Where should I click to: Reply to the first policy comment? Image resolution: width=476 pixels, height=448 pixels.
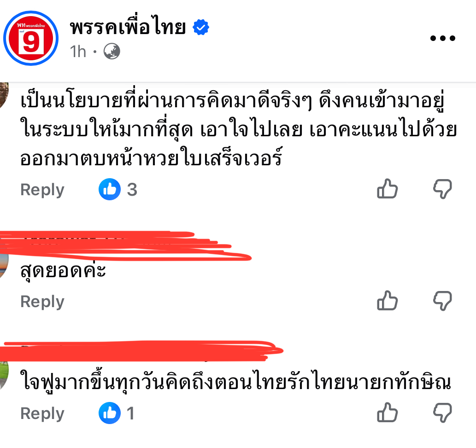pyautogui.click(x=42, y=190)
